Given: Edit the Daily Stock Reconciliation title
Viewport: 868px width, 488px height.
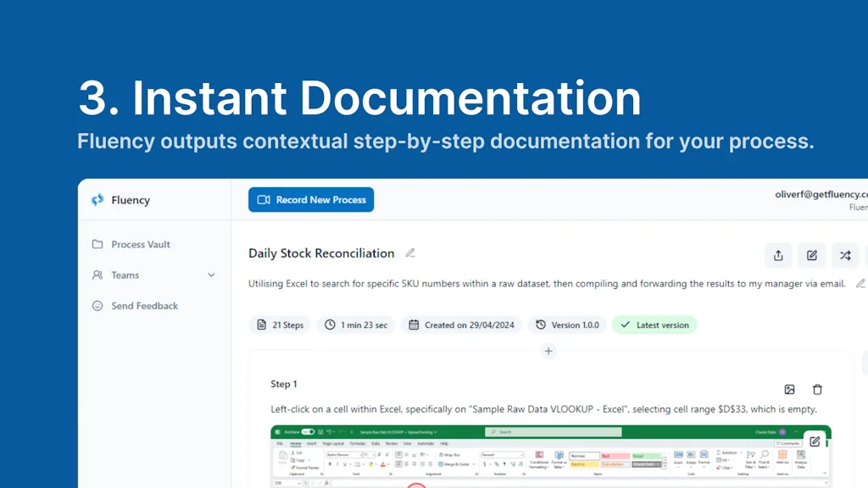Looking at the screenshot, I should 411,252.
